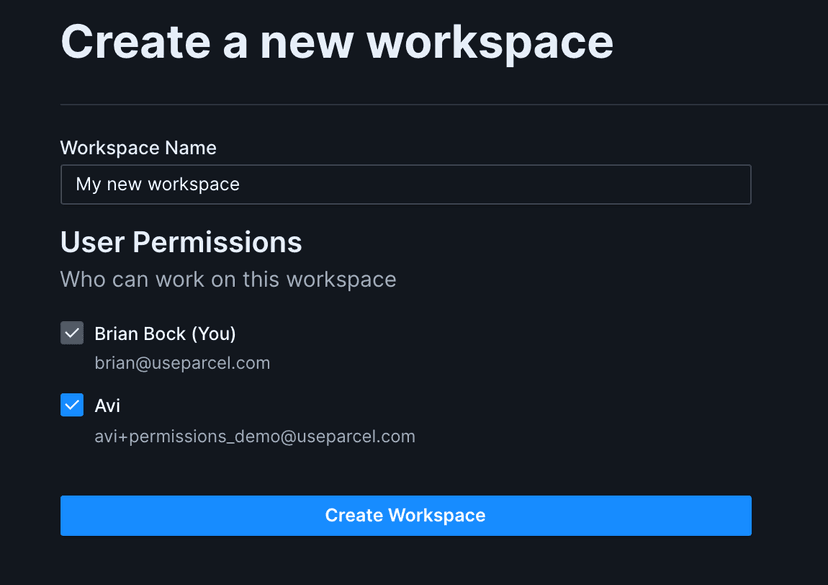This screenshot has height=585, width=828.
Task: Disable Brian Bock's workspace permission
Action: 71,333
